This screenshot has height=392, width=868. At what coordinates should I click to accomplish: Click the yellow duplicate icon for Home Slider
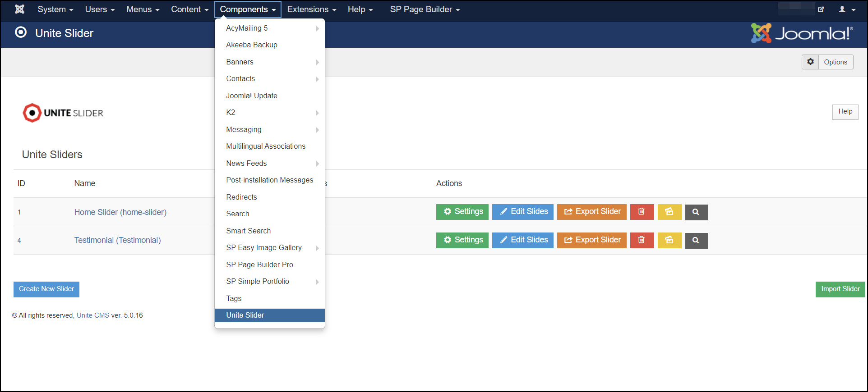669,212
